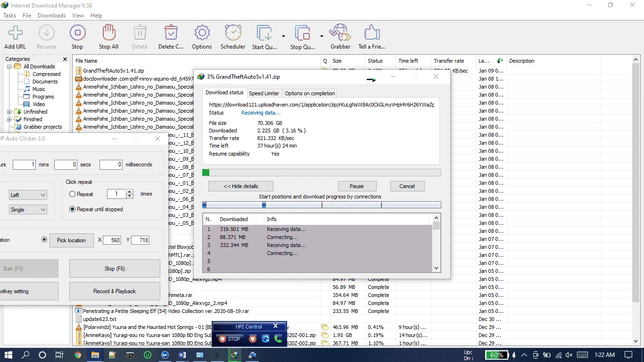The image size is (644, 362).
Task: Open the Start Queue dropdown arrow
Action: [283, 36]
